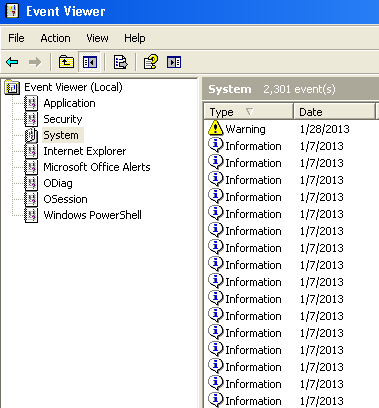The width and height of the screenshot is (379, 408).
Task: Select the Warning event row
Action: pos(292,129)
